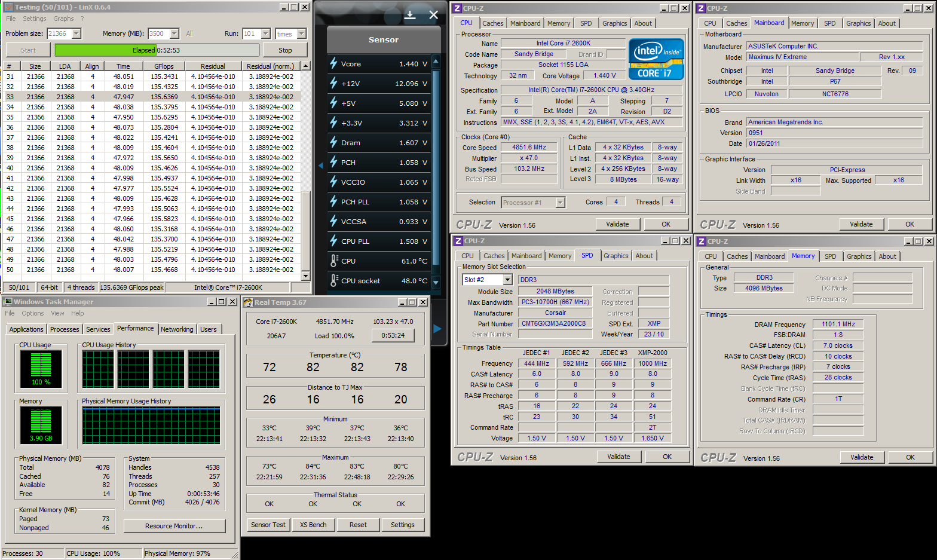
Task: Click the Stop button in LinX
Action: [x=285, y=50]
